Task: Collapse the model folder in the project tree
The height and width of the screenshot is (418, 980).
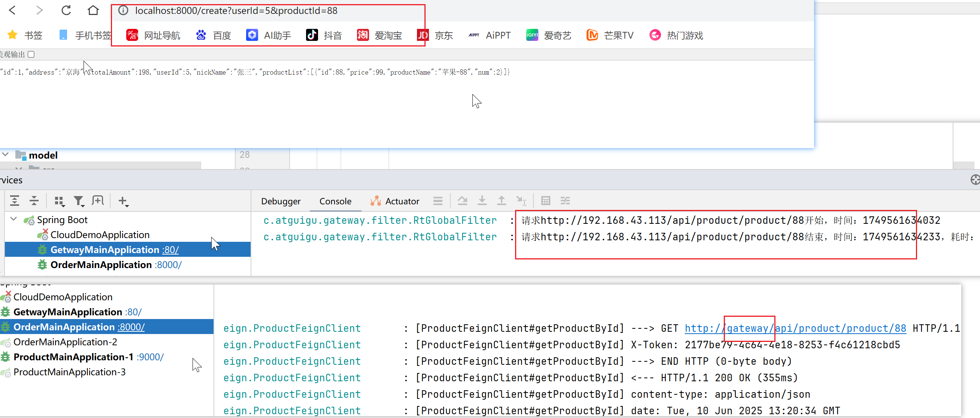Action: click(x=5, y=154)
